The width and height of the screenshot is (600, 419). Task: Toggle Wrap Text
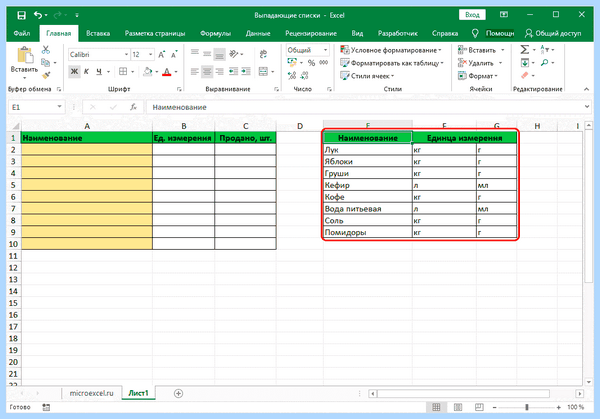click(x=264, y=54)
